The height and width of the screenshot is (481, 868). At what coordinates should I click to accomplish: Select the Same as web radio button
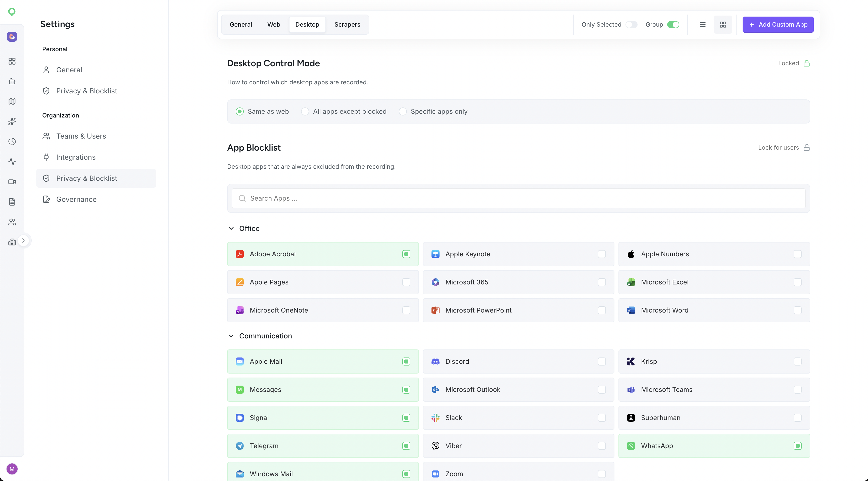pos(239,111)
